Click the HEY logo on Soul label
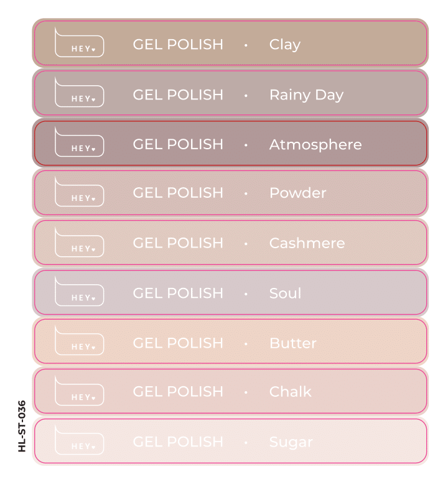Viewport: 448px width, 487px height. click(79, 291)
